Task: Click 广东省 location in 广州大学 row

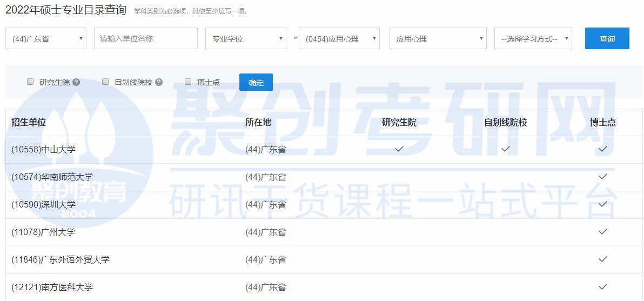Action: coord(266,232)
